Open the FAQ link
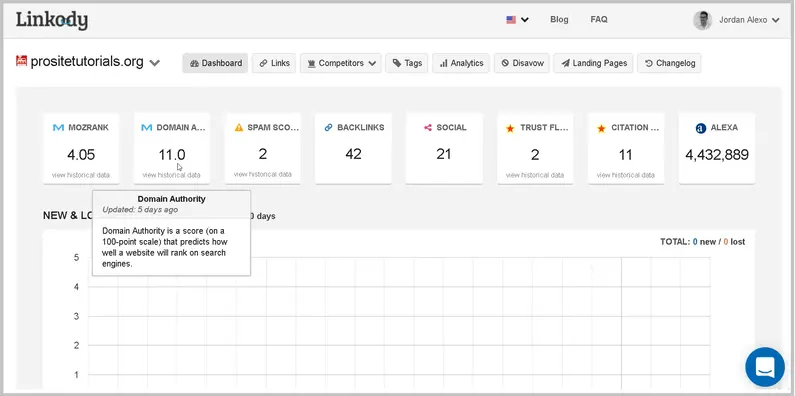The height and width of the screenshot is (396, 795). (x=599, y=19)
